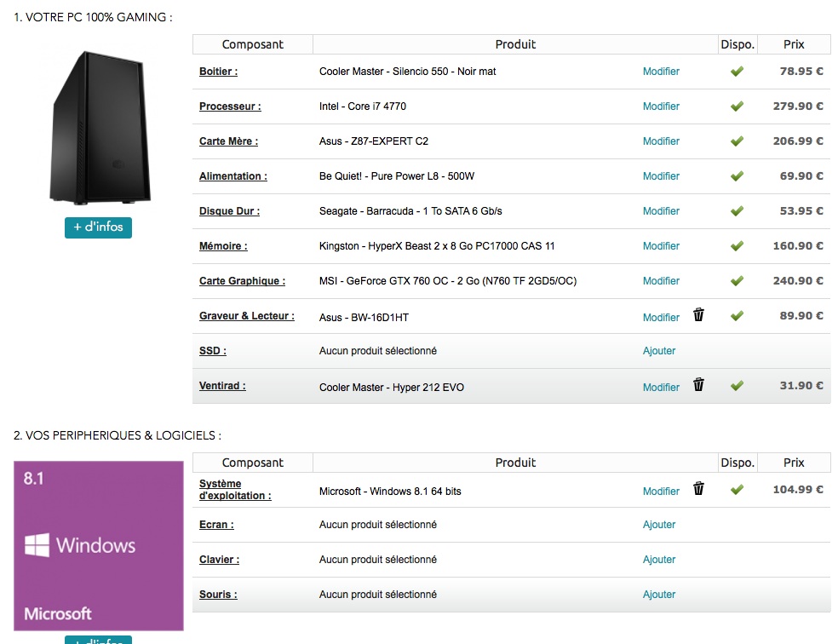Click the SSD component label
The image size is (838, 644).
pyautogui.click(x=213, y=351)
